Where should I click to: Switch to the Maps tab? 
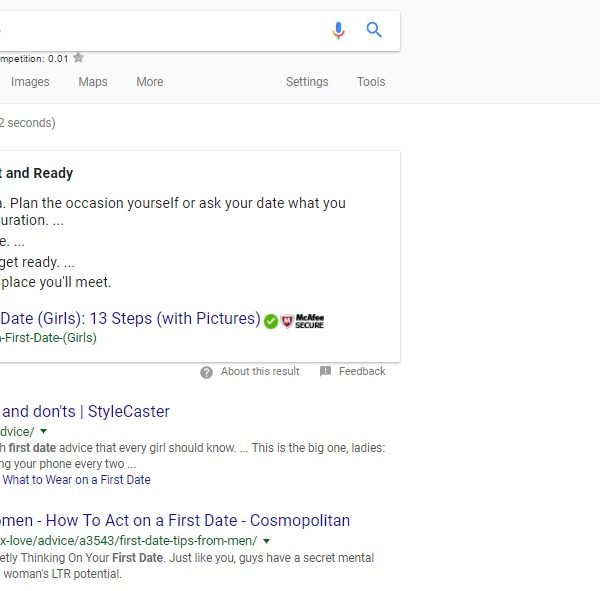click(x=93, y=82)
